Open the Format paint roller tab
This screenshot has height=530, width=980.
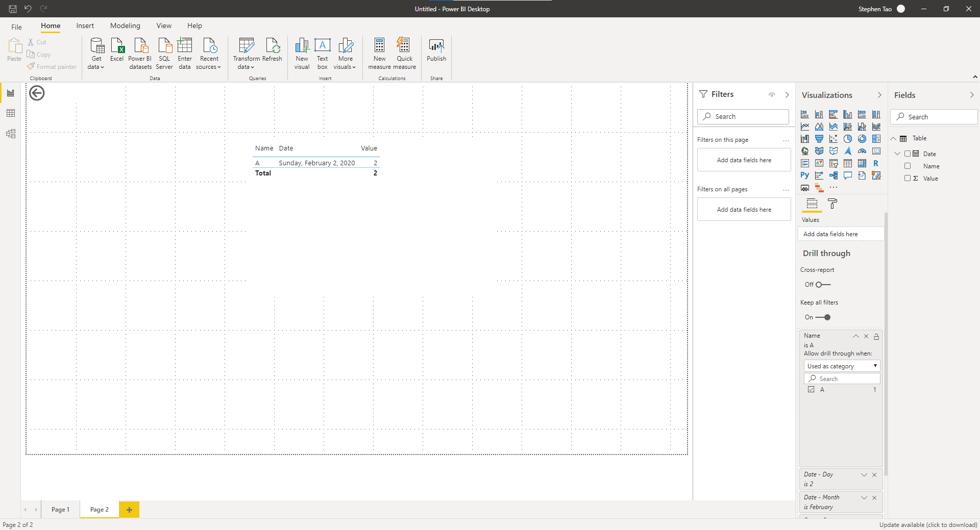832,204
